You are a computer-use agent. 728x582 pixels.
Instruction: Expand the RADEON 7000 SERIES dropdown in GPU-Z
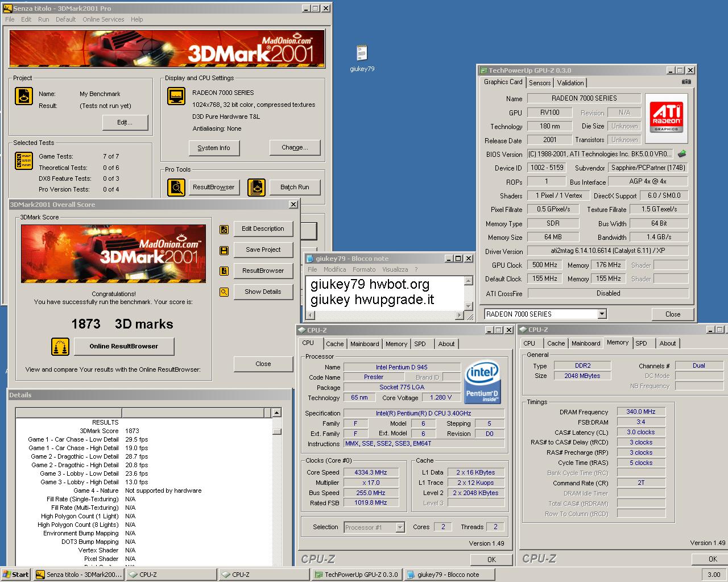[x=602, y=314]
